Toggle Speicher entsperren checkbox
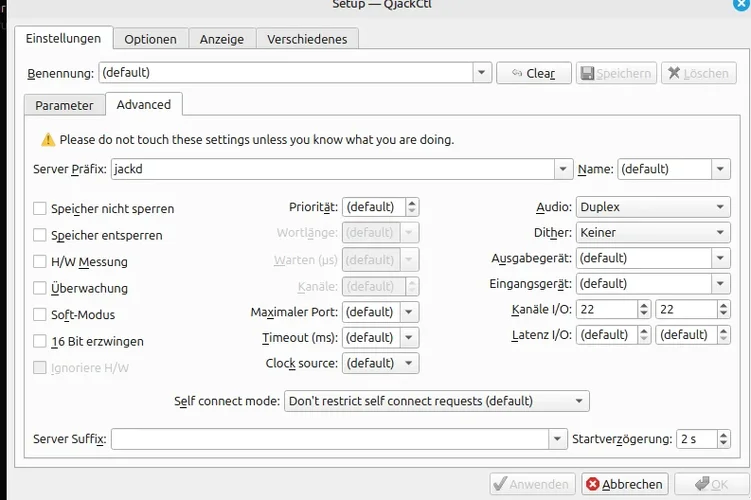 (x=40, y=235)
